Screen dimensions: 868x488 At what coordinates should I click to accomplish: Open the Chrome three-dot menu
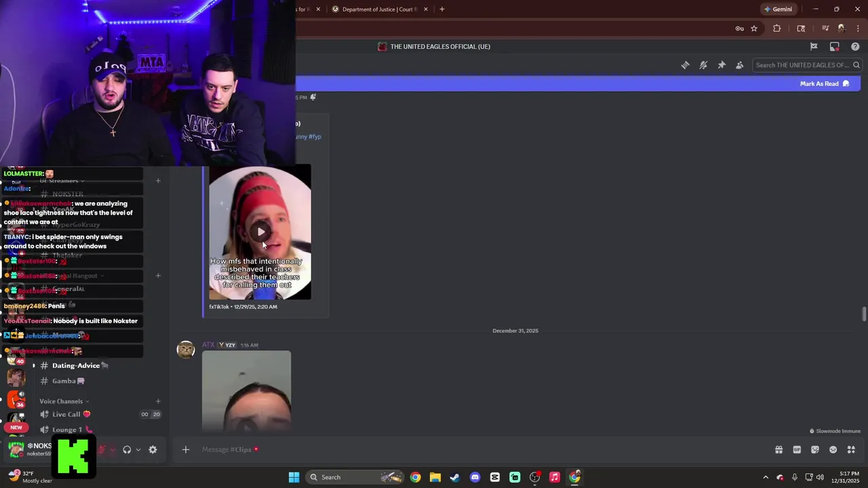pyautogui.click(x=858, y=28)
